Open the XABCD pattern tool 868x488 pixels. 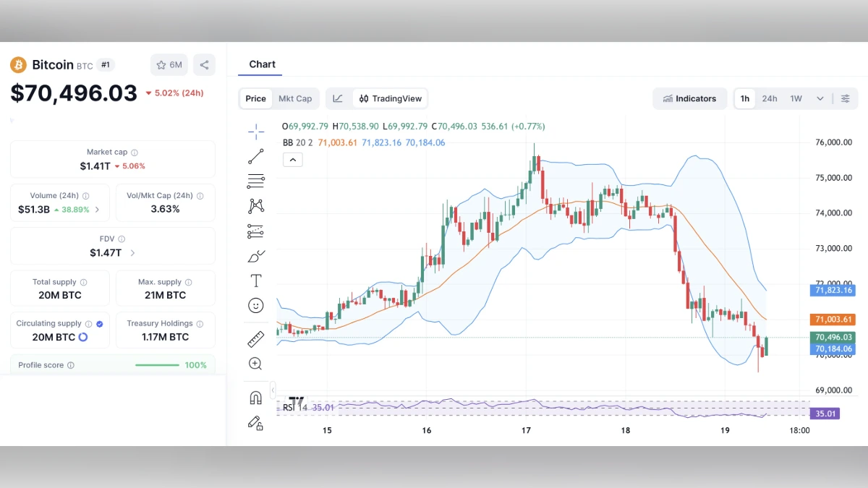click(255, 206)
